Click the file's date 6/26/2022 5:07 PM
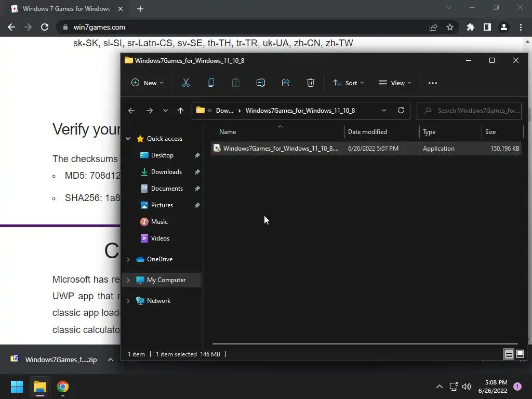532x399 pixels. [373, 149]
